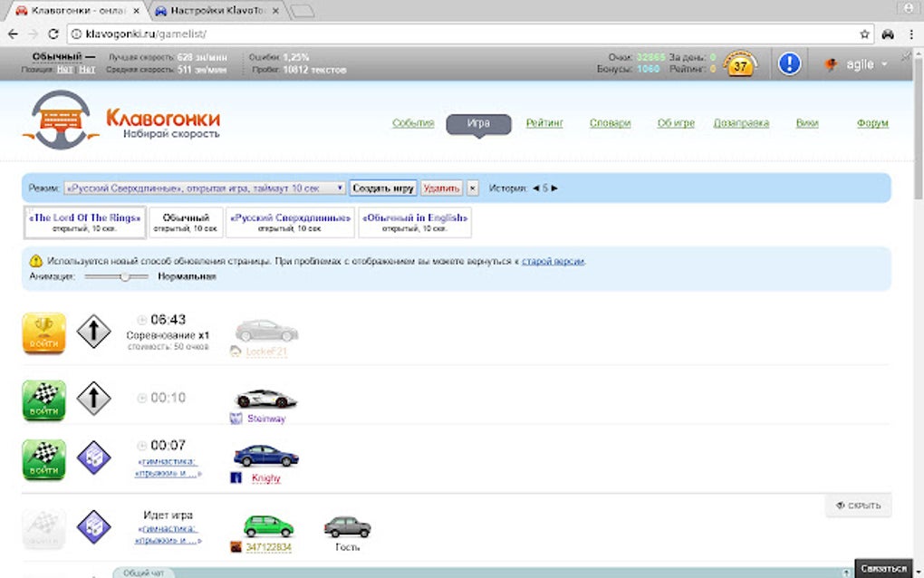Open the LockeF21 player profile
The image size is (924, 578).
point(266,352)
